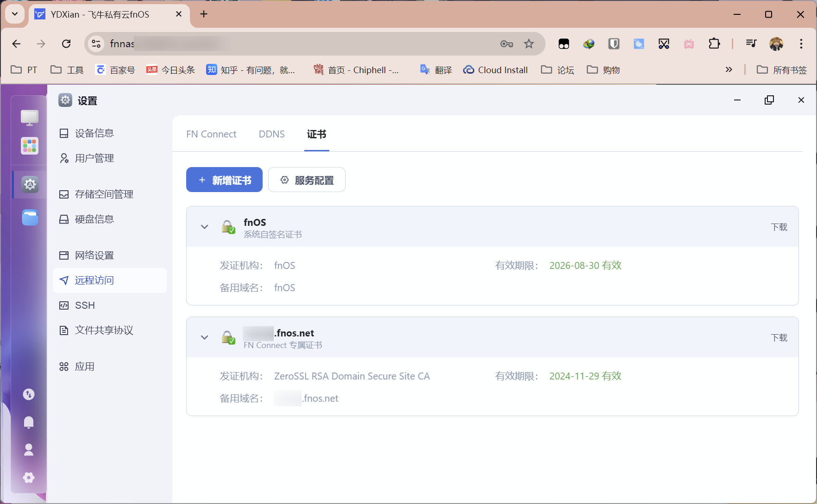Click the browser forward arrow
This screenshot has width=817, height=504.
click(x=41, y=44)
